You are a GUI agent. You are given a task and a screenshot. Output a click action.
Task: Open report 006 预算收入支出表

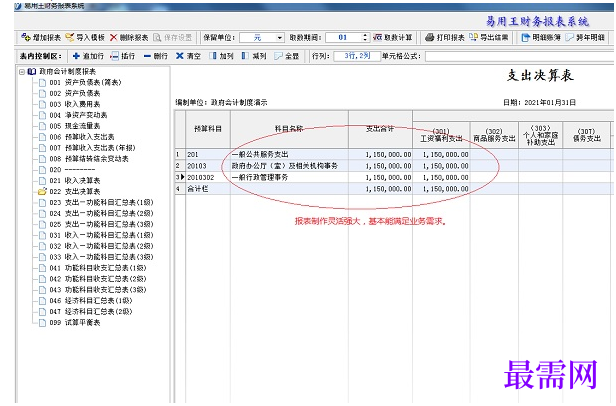pyautogui.click(x=81, y=137)
